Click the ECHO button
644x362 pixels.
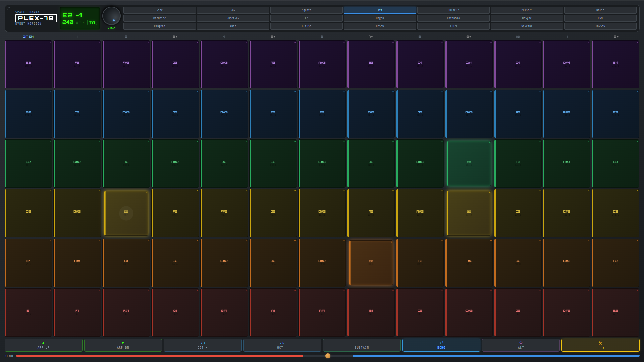click(441, 345)
